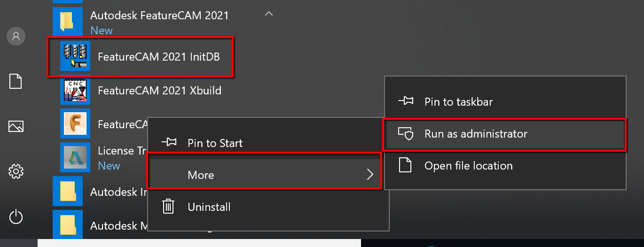Expand the More submenu arrow
Screen dimensions: 644x247
tap(370, 175)
